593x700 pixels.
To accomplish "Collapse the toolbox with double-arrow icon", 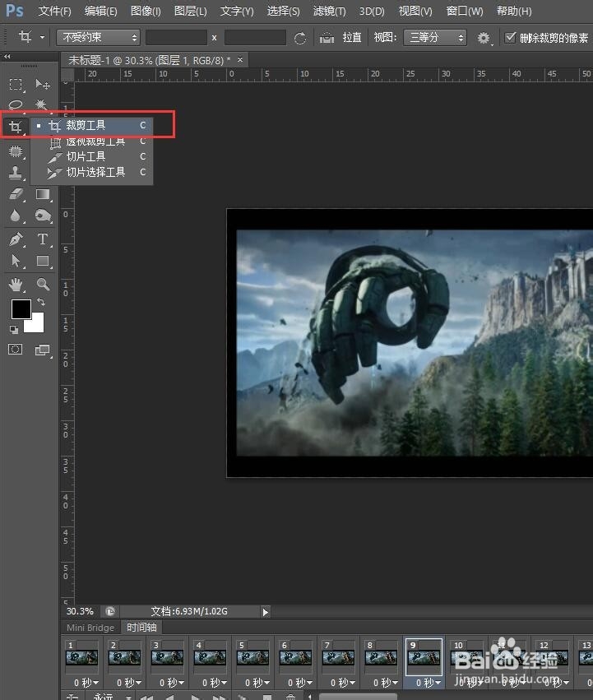I will [7, 57].
